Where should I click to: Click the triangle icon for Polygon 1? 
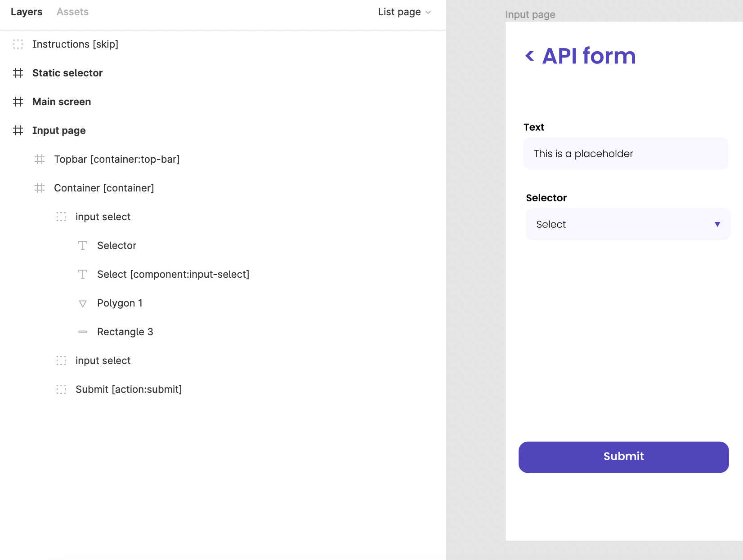coord(83,303)
